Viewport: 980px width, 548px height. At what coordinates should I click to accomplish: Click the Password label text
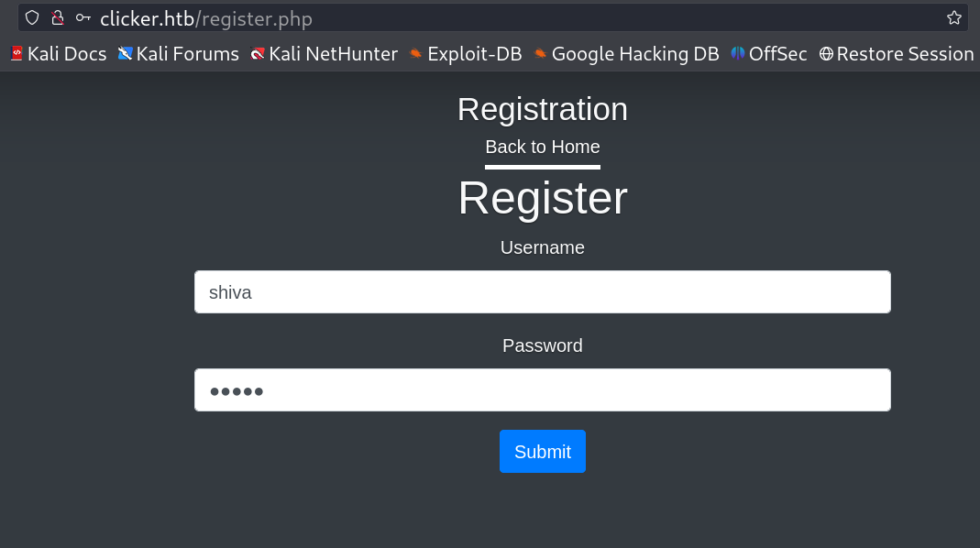(x=543, y=345)
